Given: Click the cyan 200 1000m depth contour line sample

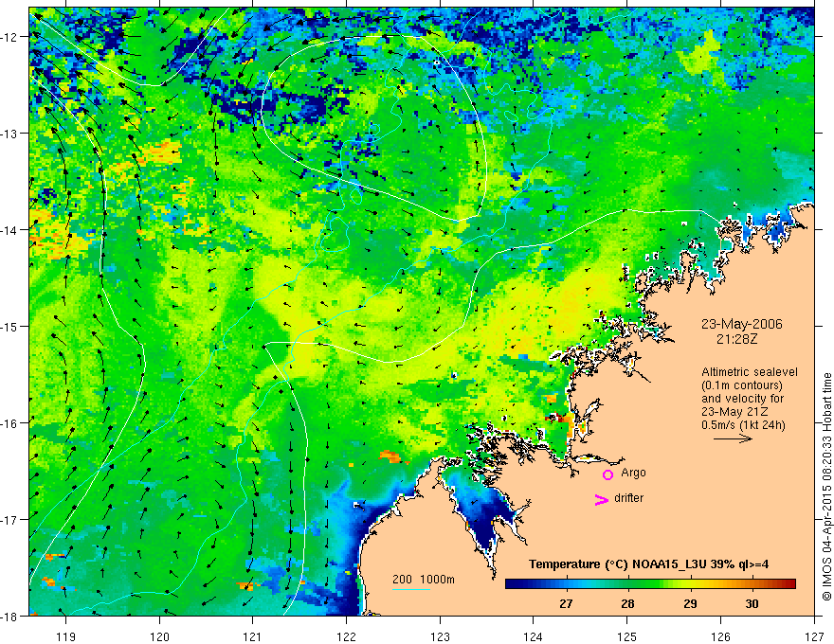Looking at the screenshot, I should [411, 589].
